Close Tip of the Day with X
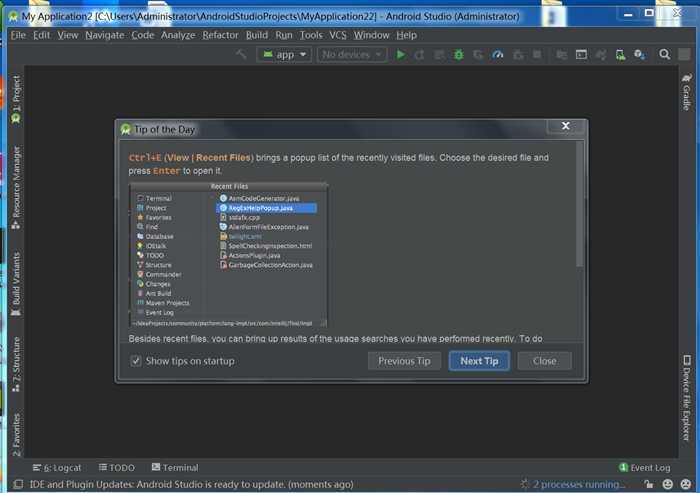700x493 pixels. 566,126
